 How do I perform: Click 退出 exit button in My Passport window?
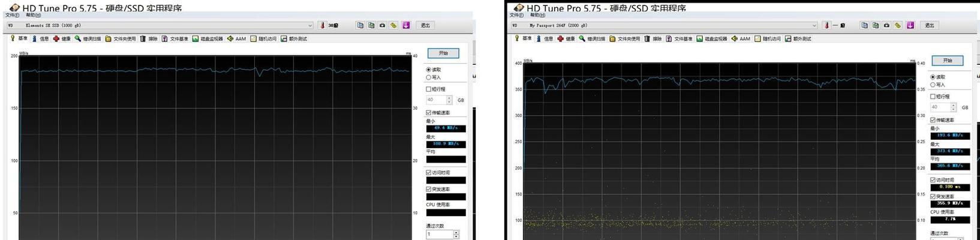(930, 25)
